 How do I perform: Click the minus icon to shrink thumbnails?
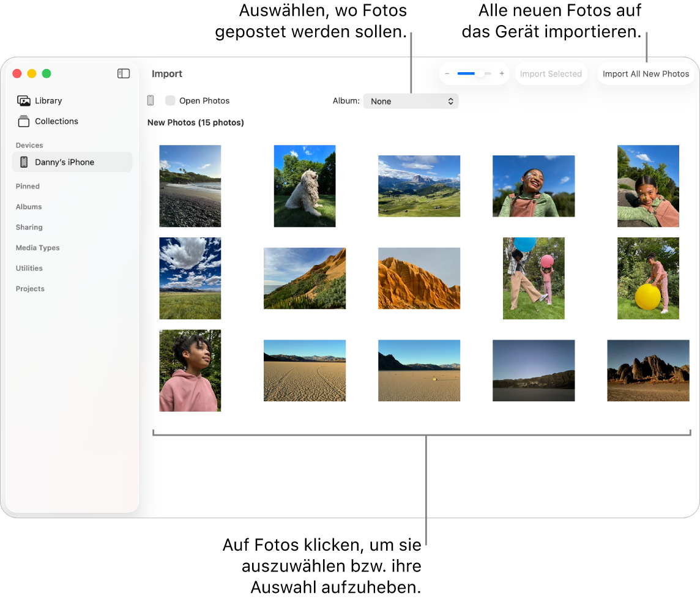coord(447,73)
